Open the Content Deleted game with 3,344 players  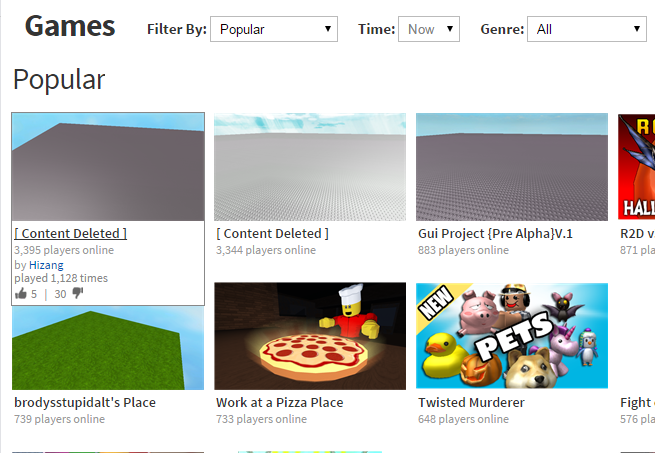272,233
